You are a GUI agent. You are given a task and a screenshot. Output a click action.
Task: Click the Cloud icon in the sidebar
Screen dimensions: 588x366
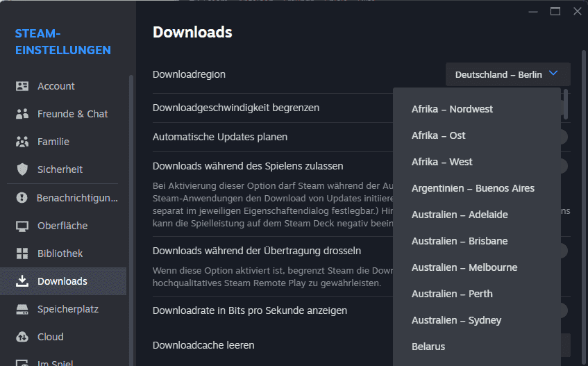tap(22, 337)
